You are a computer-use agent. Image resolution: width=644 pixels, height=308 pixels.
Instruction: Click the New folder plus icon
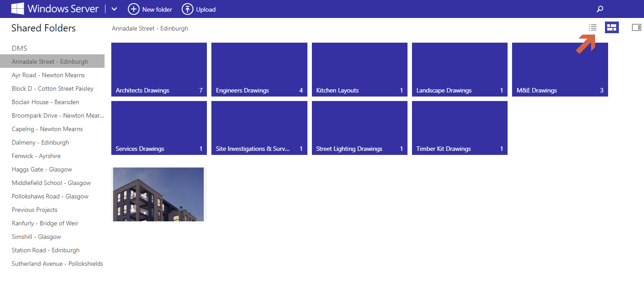[134, 9]
